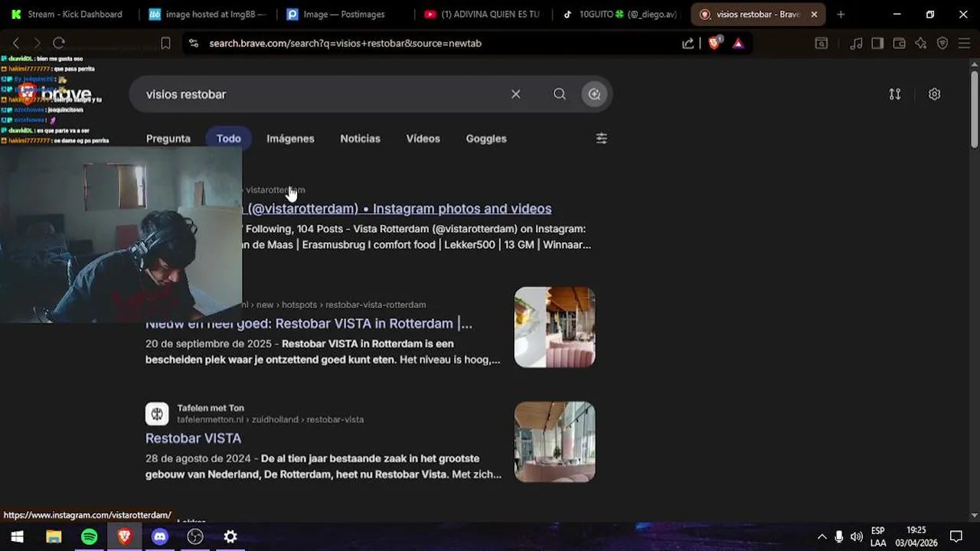Select the Videos search tab

point(423,139)
